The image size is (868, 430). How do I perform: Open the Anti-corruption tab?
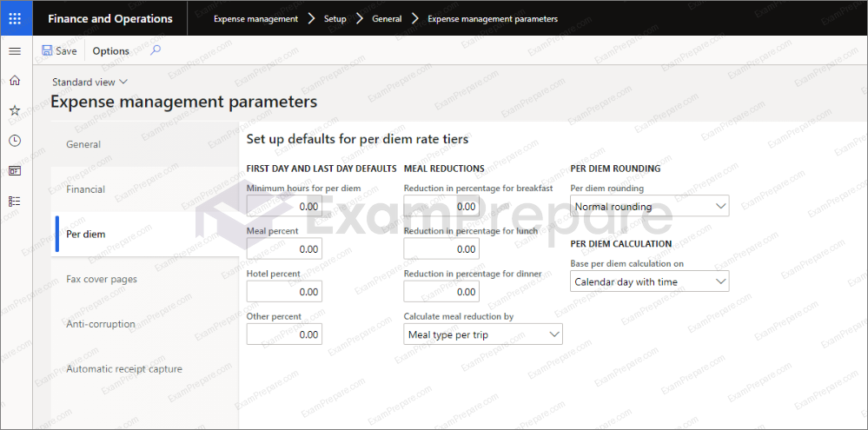145,324
